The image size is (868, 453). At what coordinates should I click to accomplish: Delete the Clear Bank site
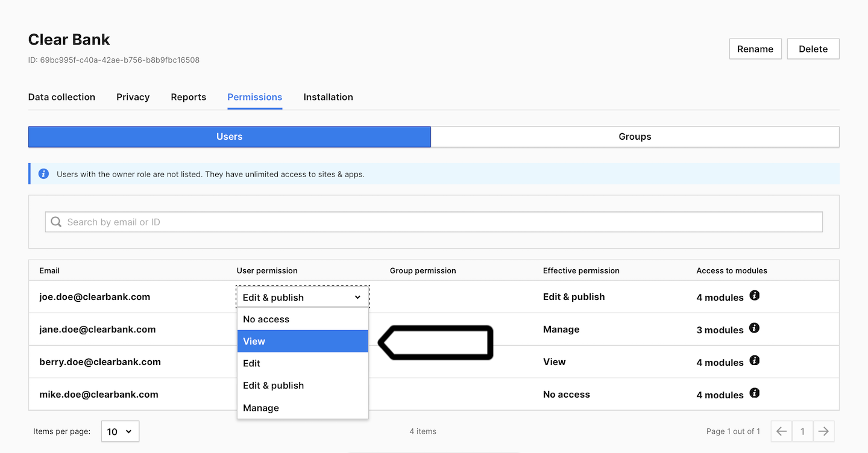pos(813,49)
